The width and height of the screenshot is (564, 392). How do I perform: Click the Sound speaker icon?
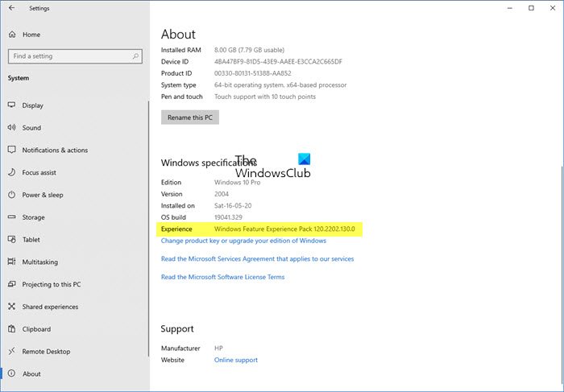[12, 127]
